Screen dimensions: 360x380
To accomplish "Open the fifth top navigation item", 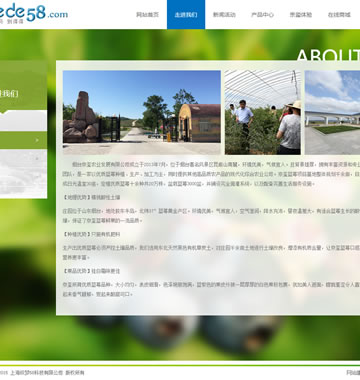I will [x=301, y=15].
